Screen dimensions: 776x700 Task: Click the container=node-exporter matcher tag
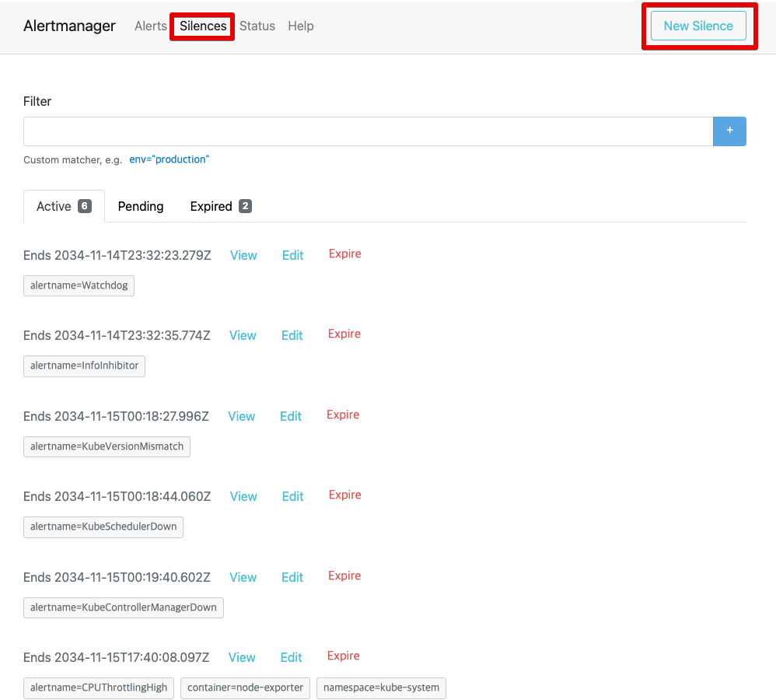click(x=246, y=688)
